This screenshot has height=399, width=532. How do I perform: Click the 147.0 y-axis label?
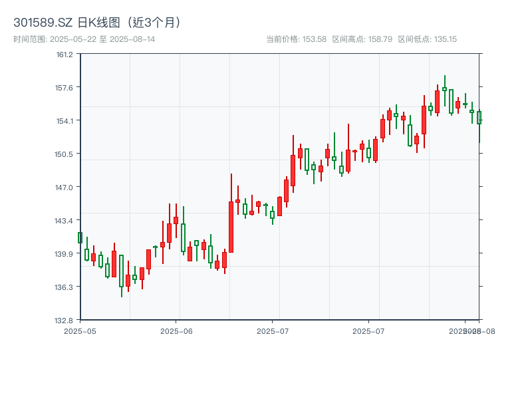pos(65,188)
